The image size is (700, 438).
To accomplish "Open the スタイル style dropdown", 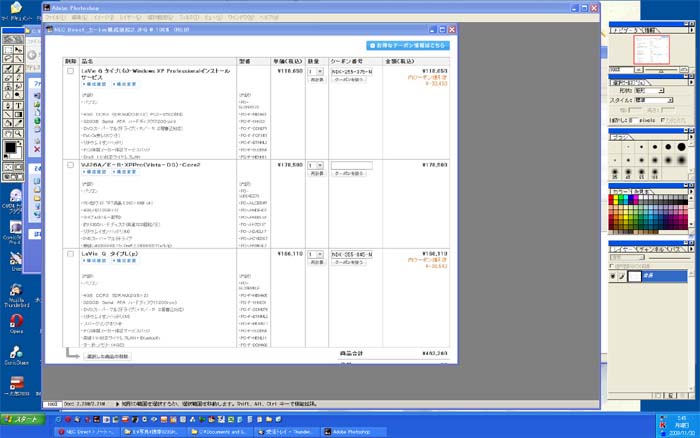I will click(x=654, y=100).
